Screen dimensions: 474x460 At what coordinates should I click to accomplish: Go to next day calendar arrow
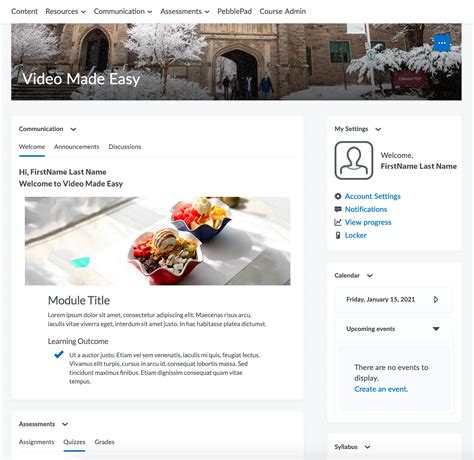tap(436, 299)
